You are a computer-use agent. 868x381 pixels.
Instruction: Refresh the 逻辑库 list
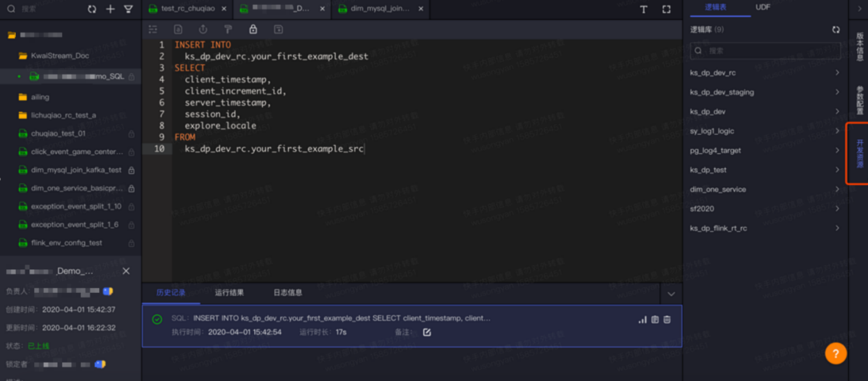click(836, 30)
